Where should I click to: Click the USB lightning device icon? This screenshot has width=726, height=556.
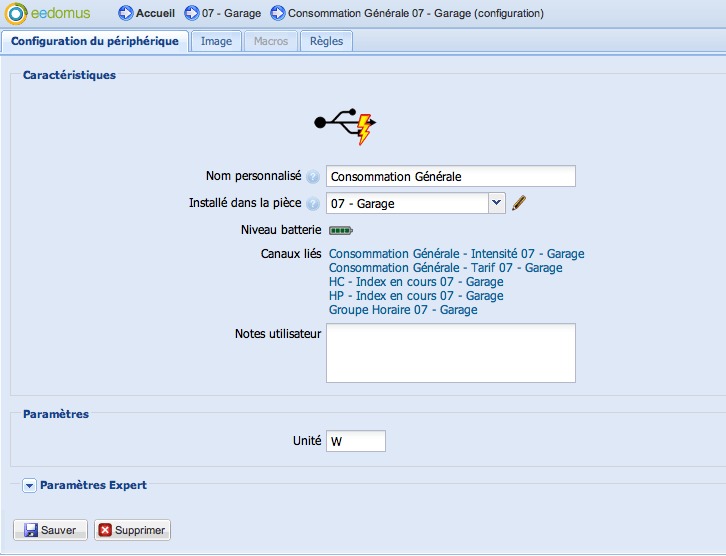[x=345, y=126]
